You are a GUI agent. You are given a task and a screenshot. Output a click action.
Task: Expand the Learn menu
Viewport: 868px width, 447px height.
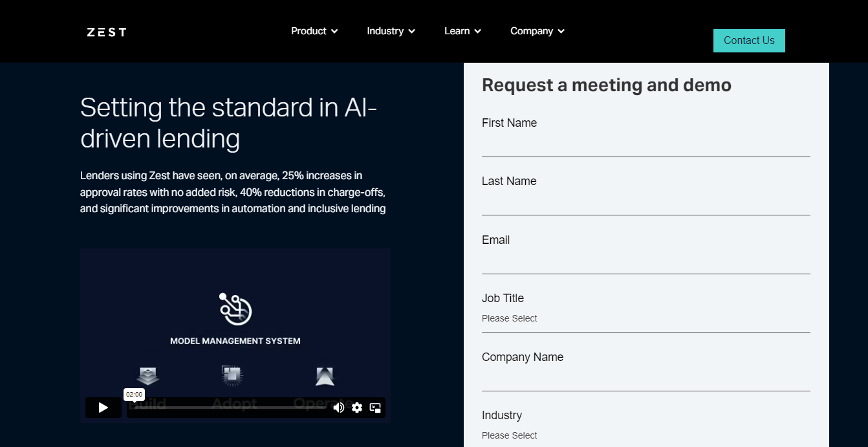click(x=462, y=31)
